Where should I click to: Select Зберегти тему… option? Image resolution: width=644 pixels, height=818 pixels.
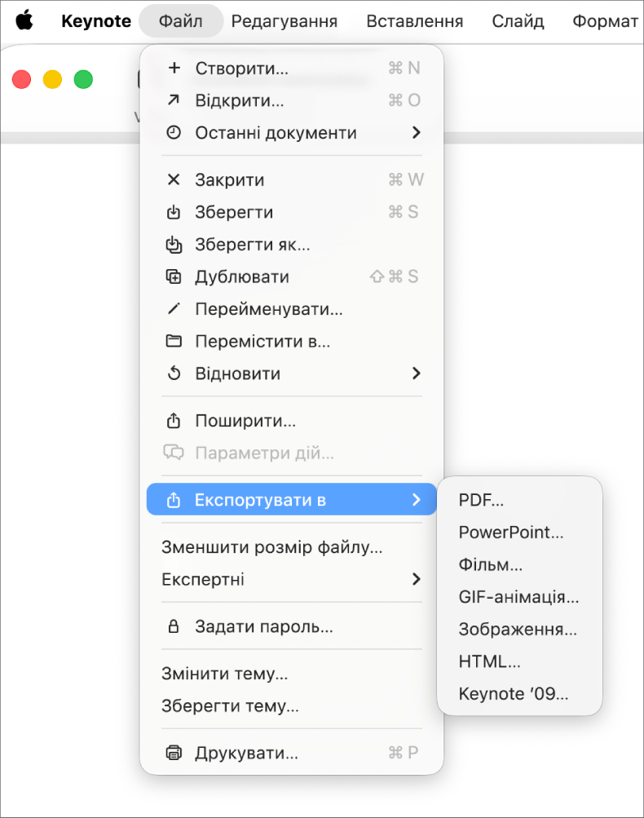(292, 705)
